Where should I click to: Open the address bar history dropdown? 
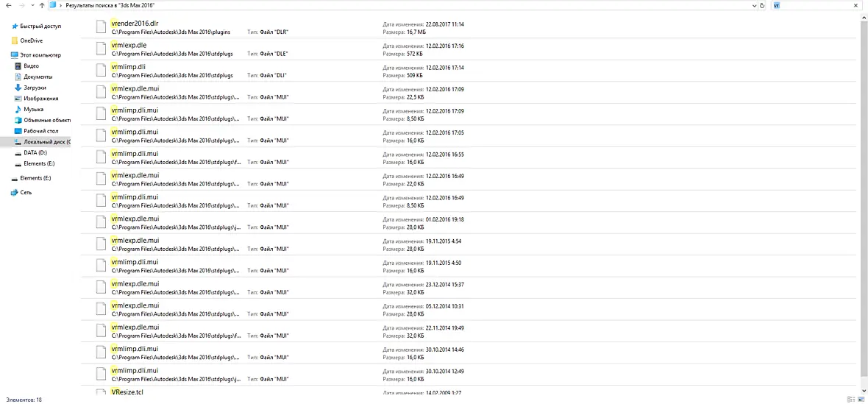tap(754, 5)
